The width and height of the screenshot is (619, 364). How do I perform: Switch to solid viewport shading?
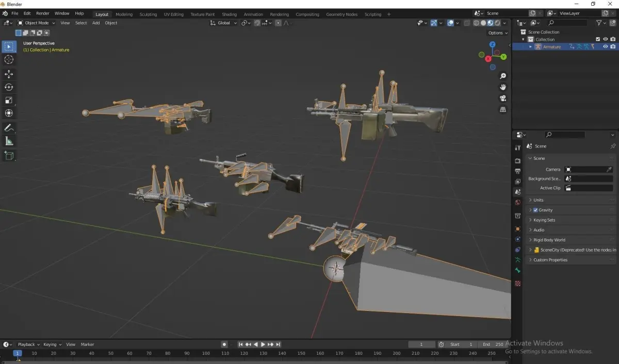tap(483, 23)
